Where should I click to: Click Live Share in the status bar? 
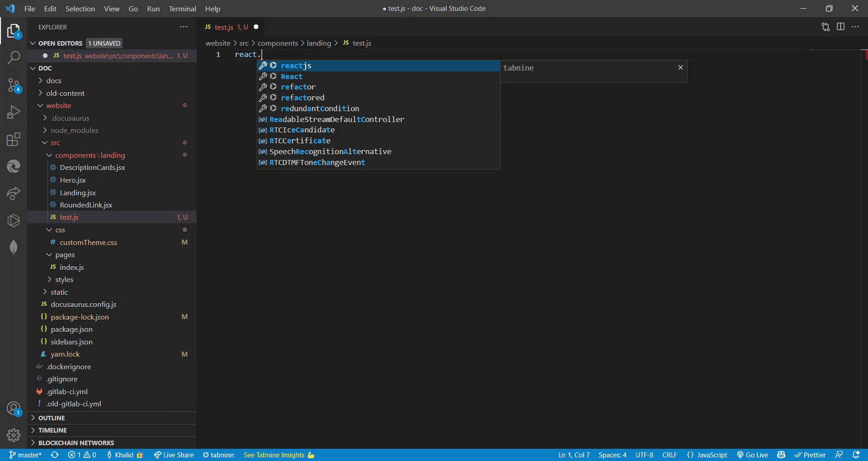[x=174, y=455]
